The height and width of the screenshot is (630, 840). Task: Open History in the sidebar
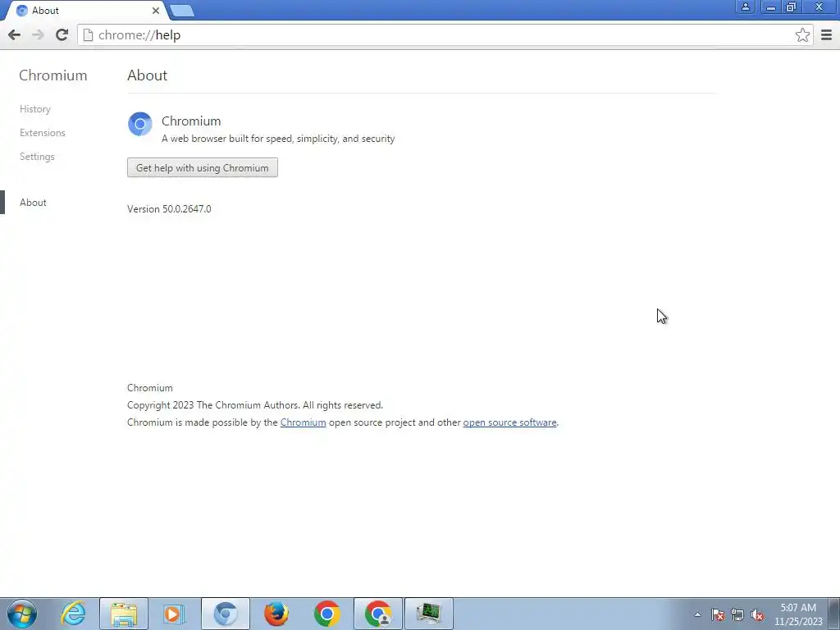[35, 109]
